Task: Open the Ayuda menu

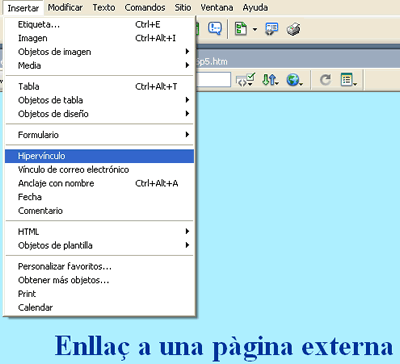Action: (255, 7)
